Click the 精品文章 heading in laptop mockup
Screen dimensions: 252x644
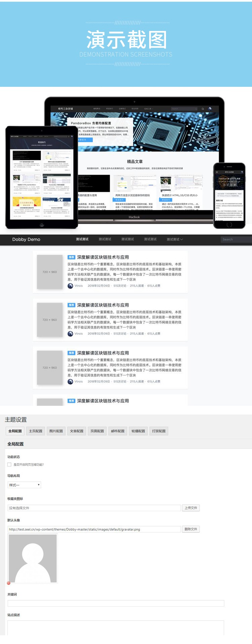(x=135, y=162)
